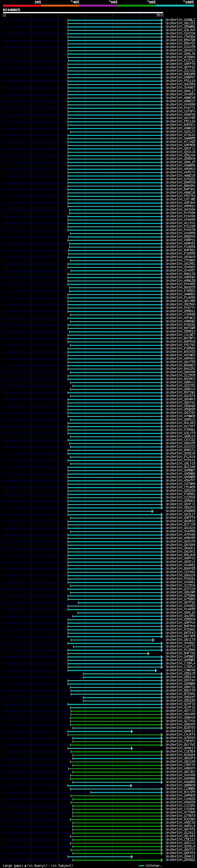Select label UniRef100_Q9FPT8
The image size is (197, 868).
180,64
